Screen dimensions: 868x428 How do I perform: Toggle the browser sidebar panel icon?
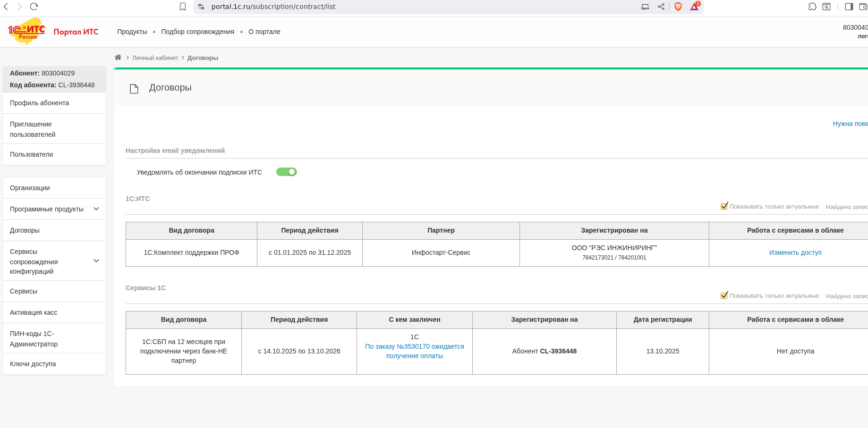tap(849, 7)
